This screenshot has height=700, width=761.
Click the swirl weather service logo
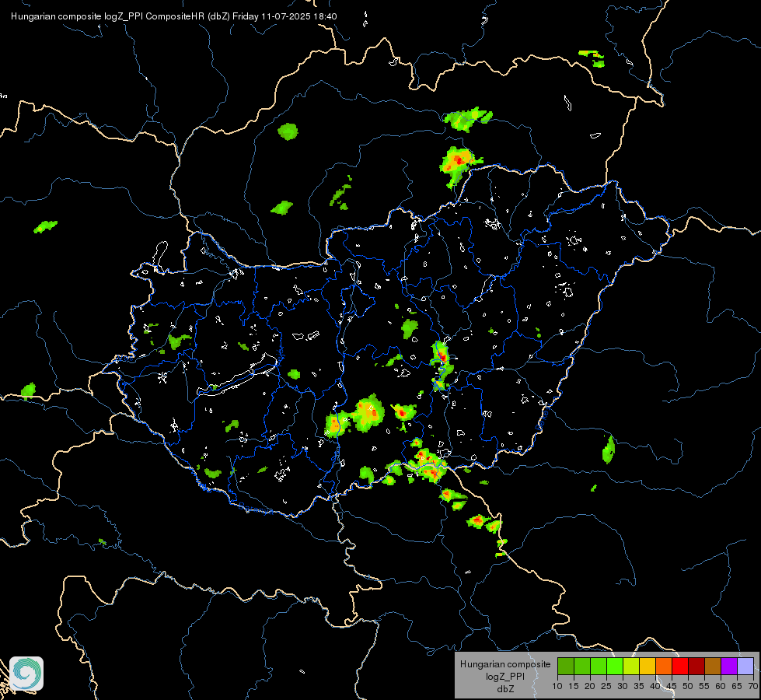(x=26, y=674)
